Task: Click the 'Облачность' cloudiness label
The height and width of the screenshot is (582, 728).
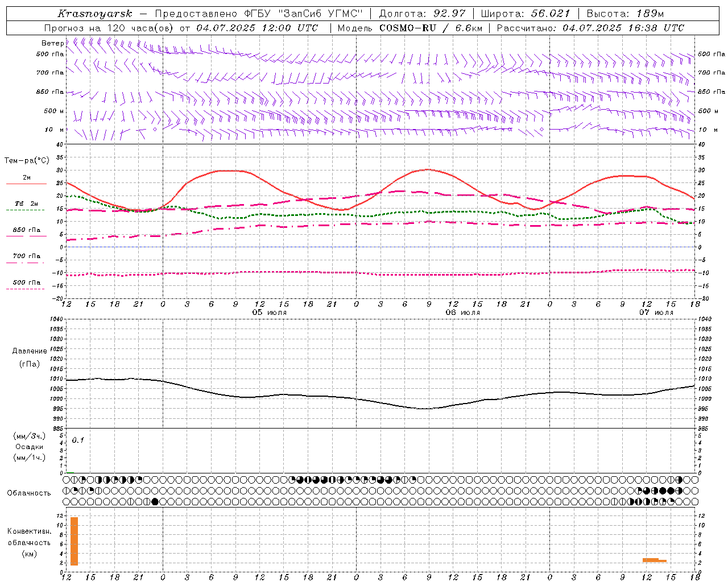Action: [x=29, y=493]
